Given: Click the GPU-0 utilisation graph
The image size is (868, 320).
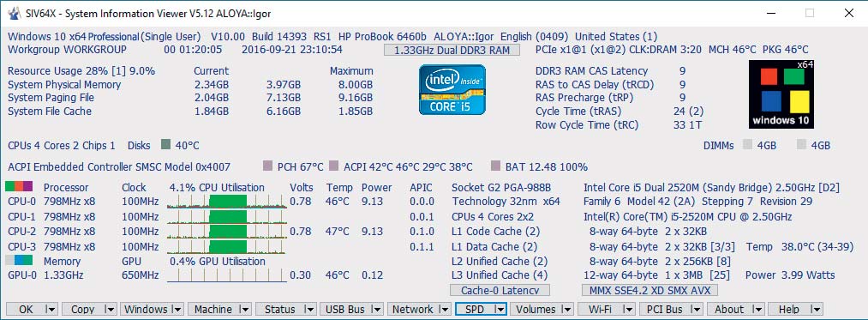Looking at the screenshot, I should [227, 275].
